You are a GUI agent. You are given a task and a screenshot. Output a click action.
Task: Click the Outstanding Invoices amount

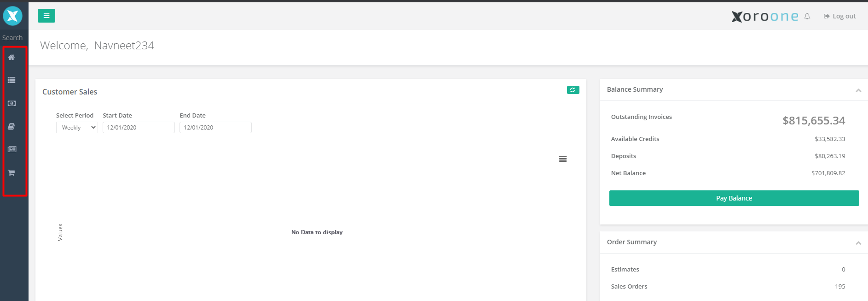point(813,121)
